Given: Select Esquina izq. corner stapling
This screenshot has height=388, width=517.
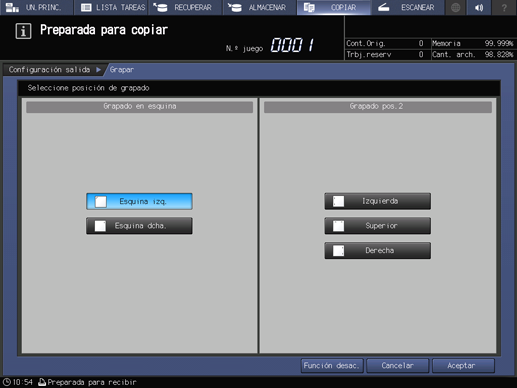Looking at the screenshot, I should click(x=139, y=201).
